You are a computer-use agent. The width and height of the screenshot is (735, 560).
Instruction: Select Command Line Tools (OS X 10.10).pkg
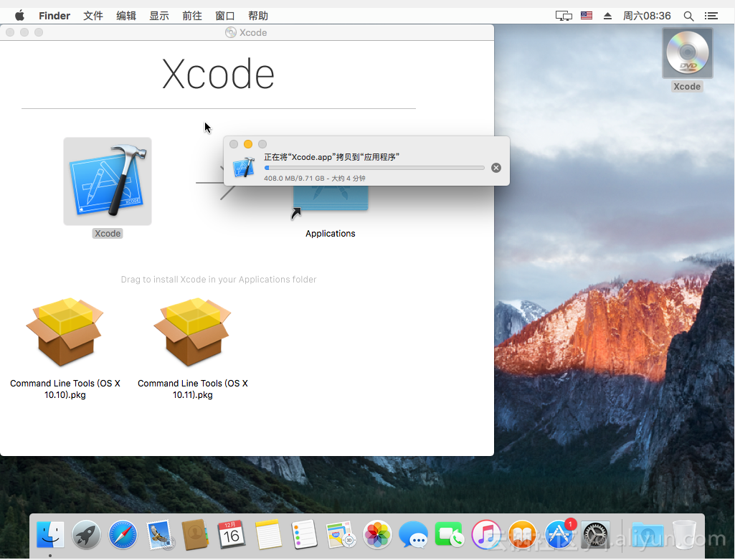(x=65, y=332)
